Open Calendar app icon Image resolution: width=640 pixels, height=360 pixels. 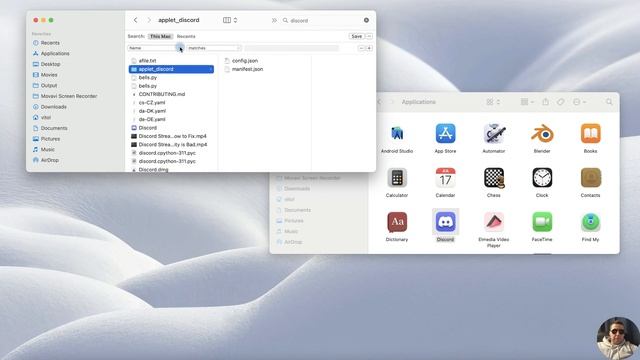click(445, 178)
